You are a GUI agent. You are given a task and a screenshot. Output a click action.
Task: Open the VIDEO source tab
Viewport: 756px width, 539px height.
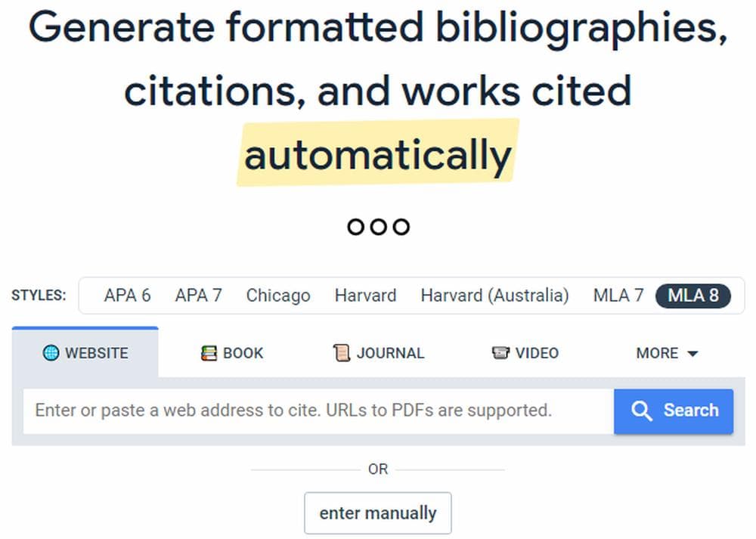[x=525, y=353]
